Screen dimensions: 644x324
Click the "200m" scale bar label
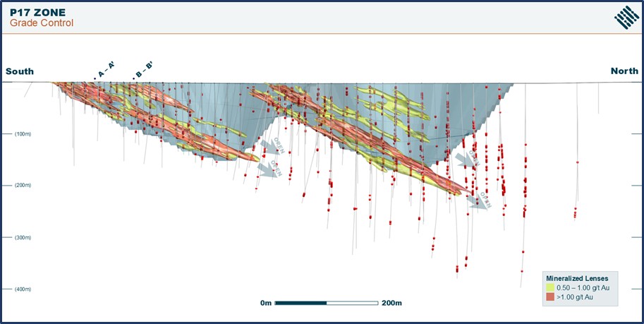(391, 304)
